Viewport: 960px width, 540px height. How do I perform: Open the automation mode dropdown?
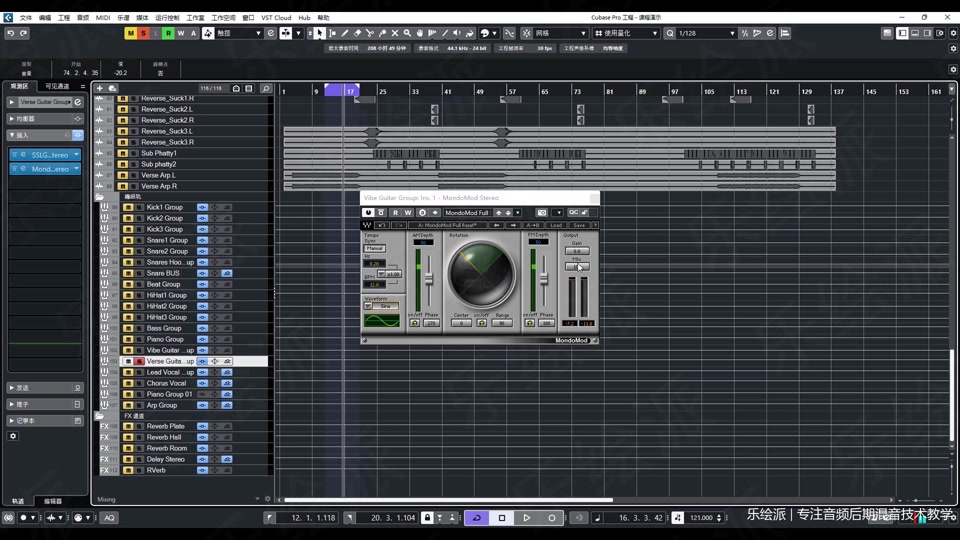tap(239, 33)
